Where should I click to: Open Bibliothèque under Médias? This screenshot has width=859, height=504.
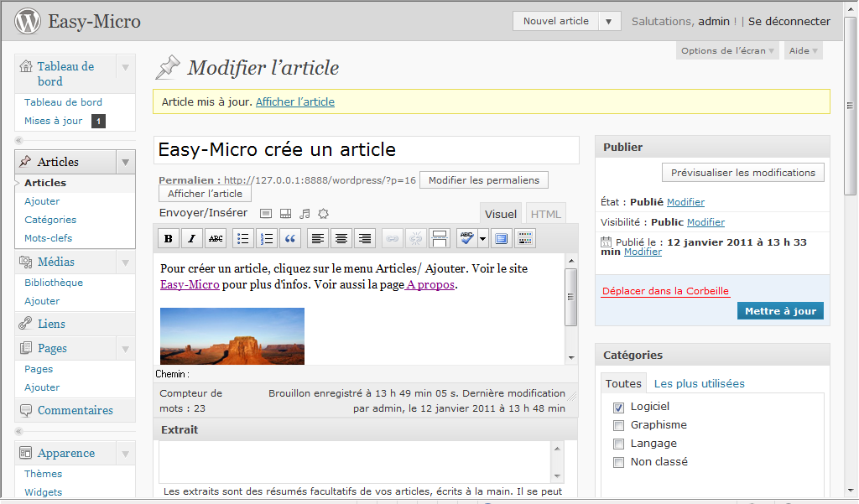[54, 283]
